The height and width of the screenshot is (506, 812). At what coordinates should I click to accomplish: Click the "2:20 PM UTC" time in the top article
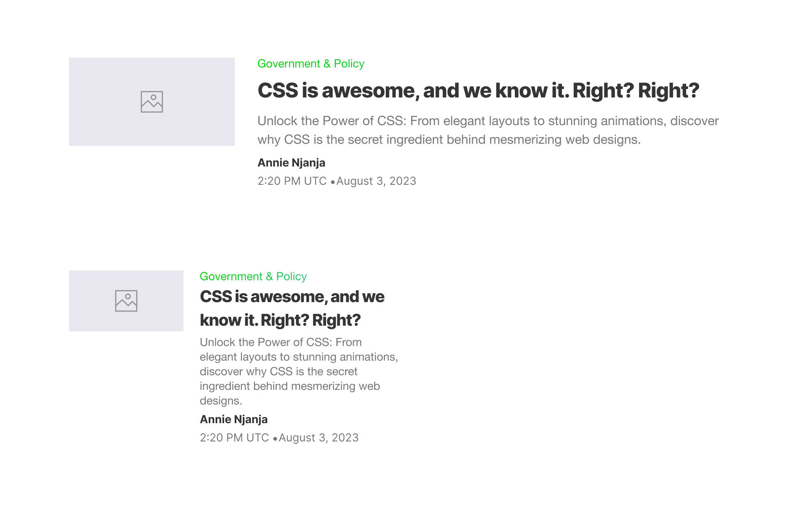pos(292,181)
